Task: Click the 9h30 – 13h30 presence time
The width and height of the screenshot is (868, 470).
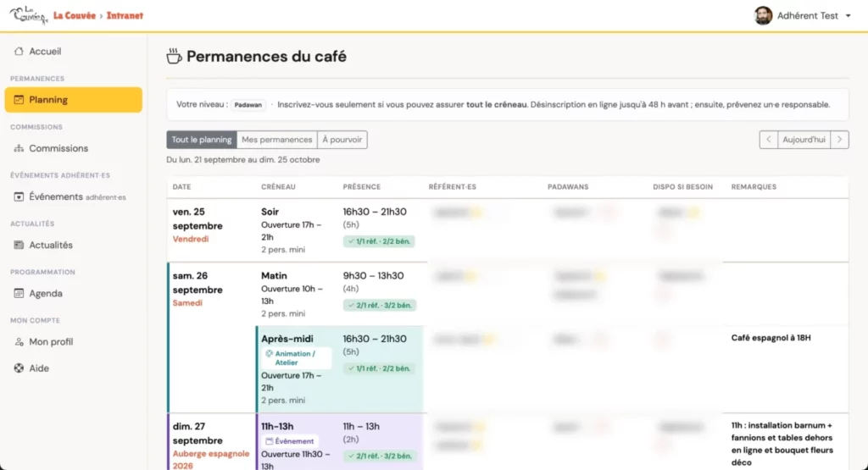Action: (373, 275)
